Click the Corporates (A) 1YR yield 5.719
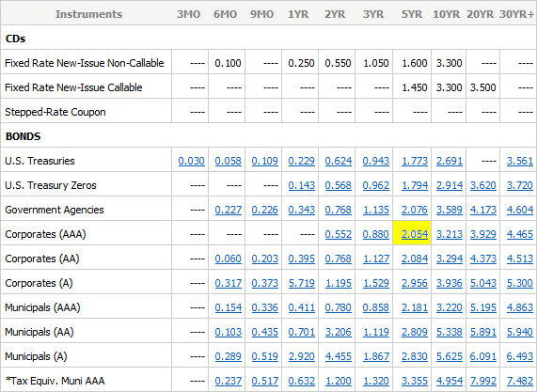 coord(301,283)
